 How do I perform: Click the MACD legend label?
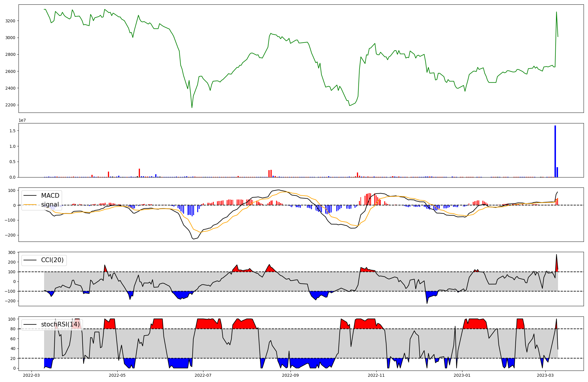50,196
